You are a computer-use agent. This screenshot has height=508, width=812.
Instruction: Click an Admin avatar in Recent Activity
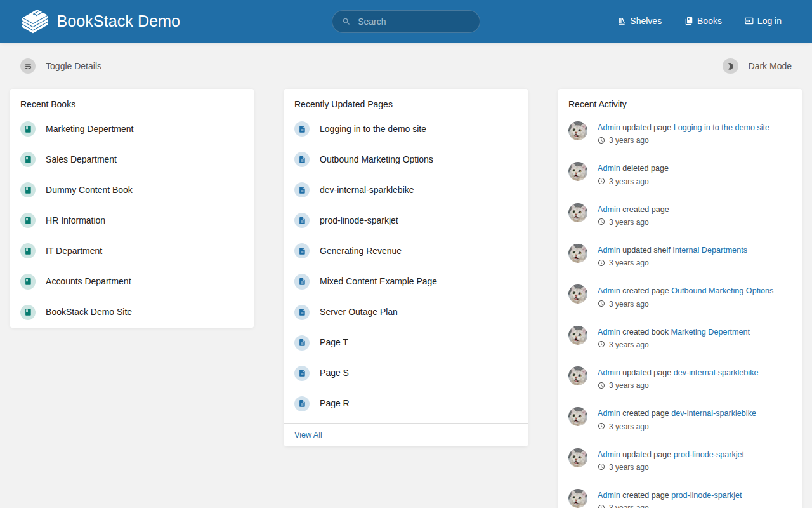coord(578,131)
